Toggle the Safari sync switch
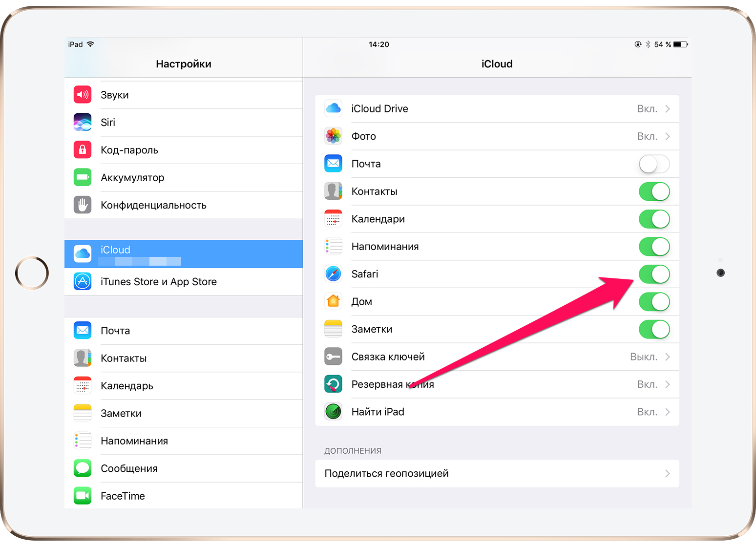Image resolution: width=756 pixels, height=547 pixels. coord(654,274)
